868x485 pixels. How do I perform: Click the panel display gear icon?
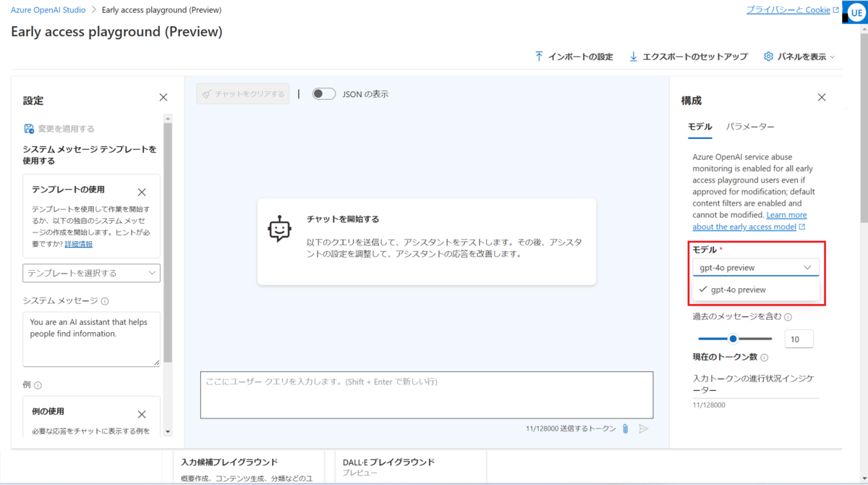tap(768, 56)
